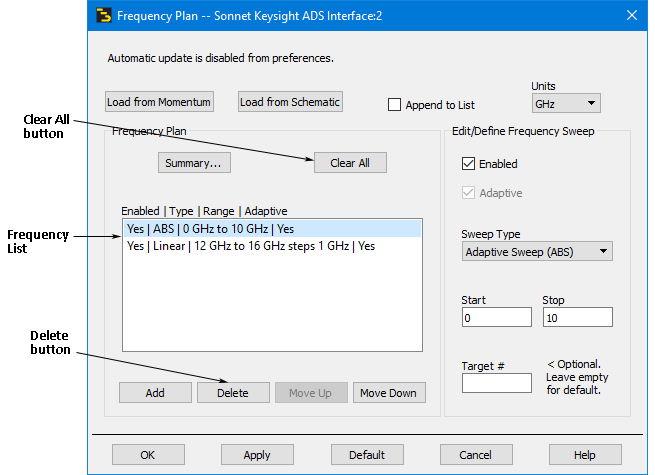Image resolution: width=655 pixels, height=475 pixels.
Task: Restore settings with Default button
Action: pos(367,455)
